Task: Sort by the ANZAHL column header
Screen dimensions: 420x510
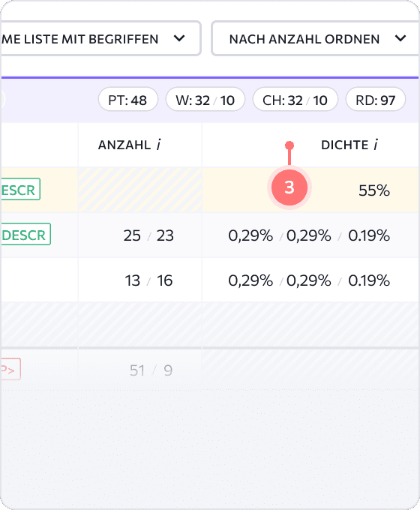Action: [124, 145]
